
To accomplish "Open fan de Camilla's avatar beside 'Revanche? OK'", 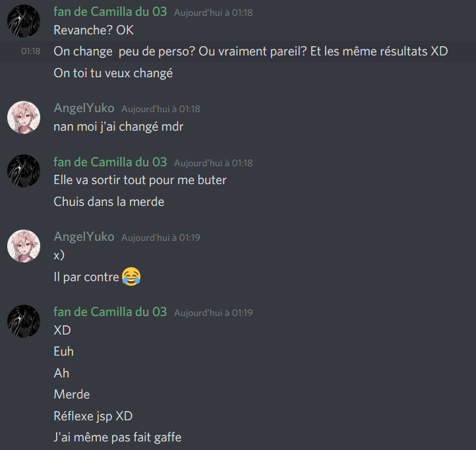I will pos(24,21).
